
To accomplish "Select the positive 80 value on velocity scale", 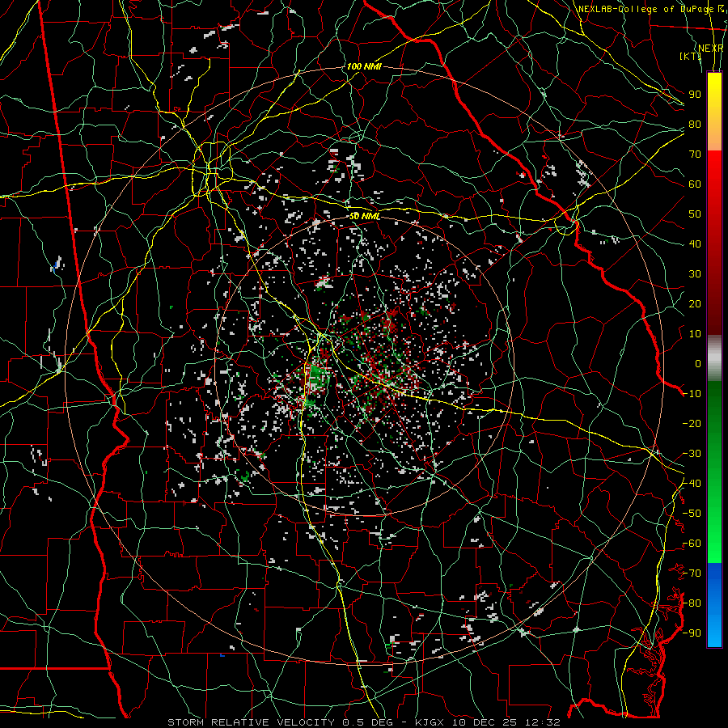I will (695, 124).
